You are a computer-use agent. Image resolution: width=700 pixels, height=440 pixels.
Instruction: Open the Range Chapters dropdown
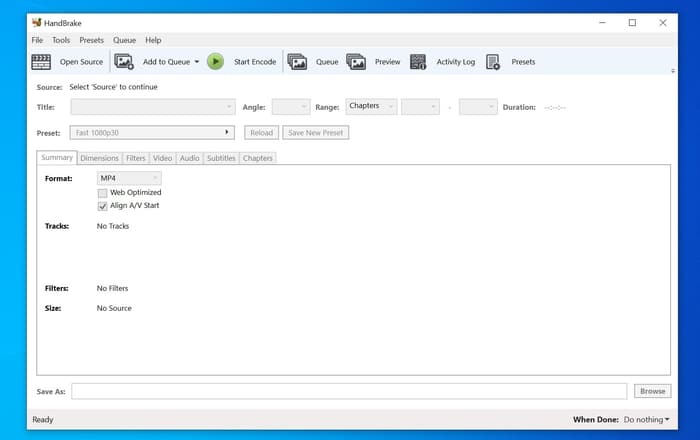tap(371, 106)
